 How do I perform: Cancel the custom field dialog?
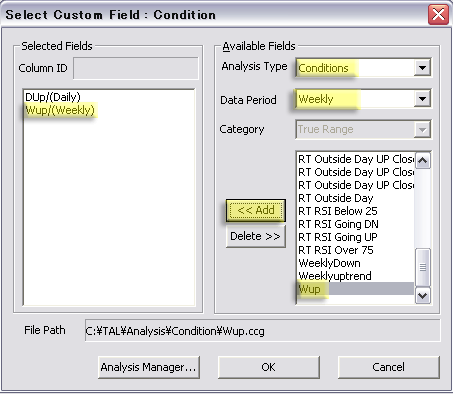coord(389,367)
